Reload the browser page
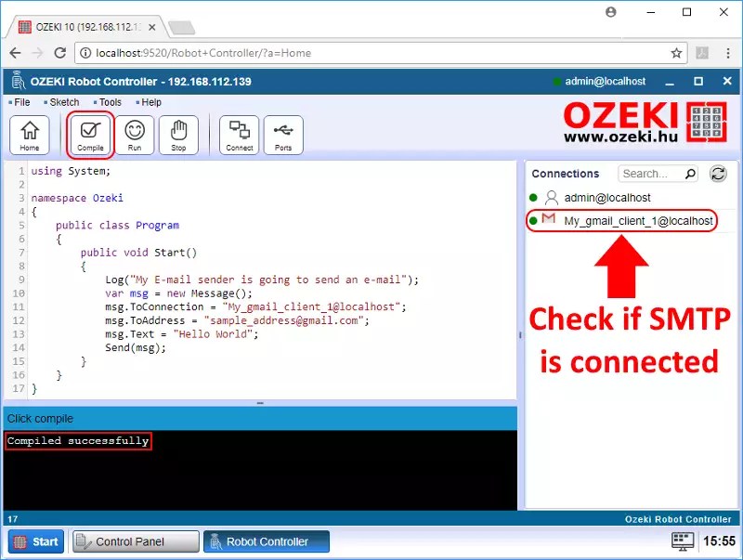Screen dimensions: 743x560 click(x=59, y=53)
